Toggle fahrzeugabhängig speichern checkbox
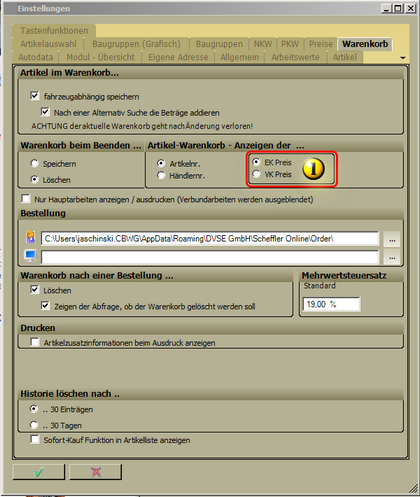 click(x=34, y=96)
